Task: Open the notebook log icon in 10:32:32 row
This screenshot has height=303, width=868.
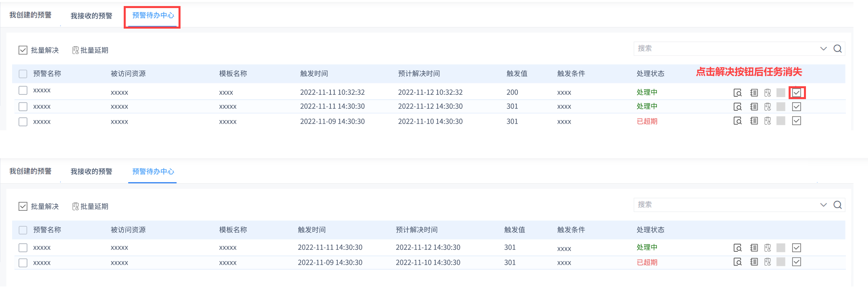Action: point(754,93)
